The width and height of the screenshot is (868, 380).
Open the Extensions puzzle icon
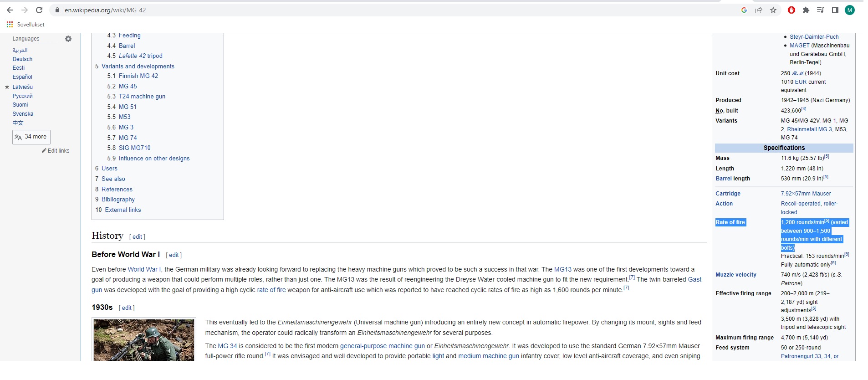(x=806, y=10)
